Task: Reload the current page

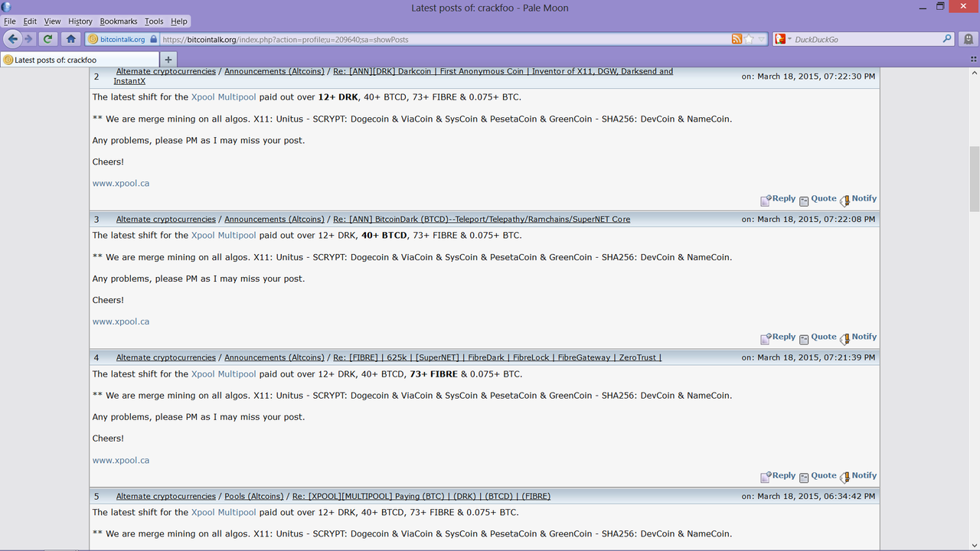Action: [x=48, y=39]
